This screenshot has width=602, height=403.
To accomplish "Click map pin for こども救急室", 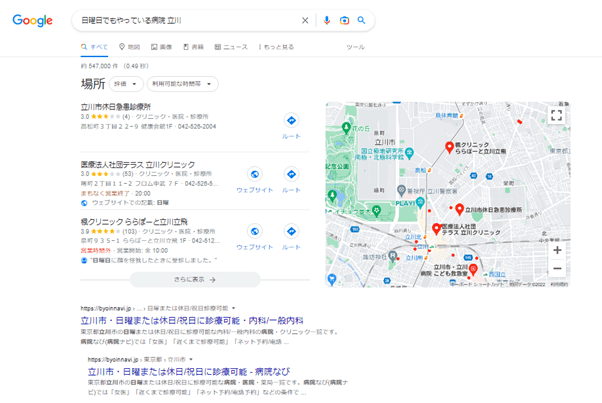I will (473, 270).
